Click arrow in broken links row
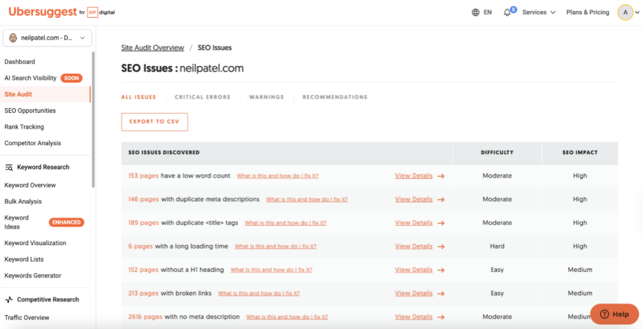 [x=441, y=293]
